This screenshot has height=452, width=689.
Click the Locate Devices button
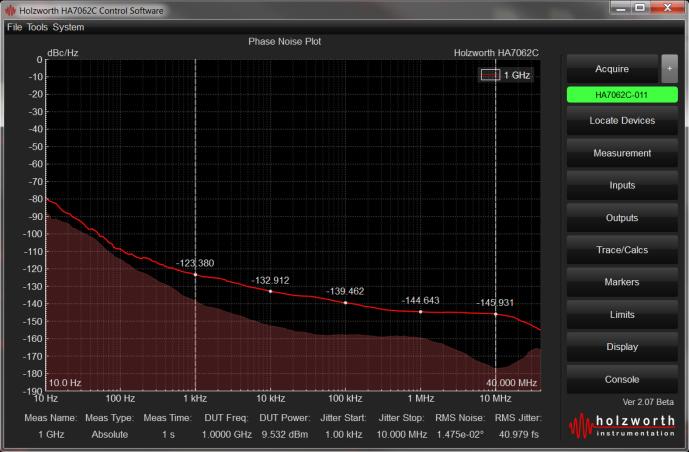621,121
